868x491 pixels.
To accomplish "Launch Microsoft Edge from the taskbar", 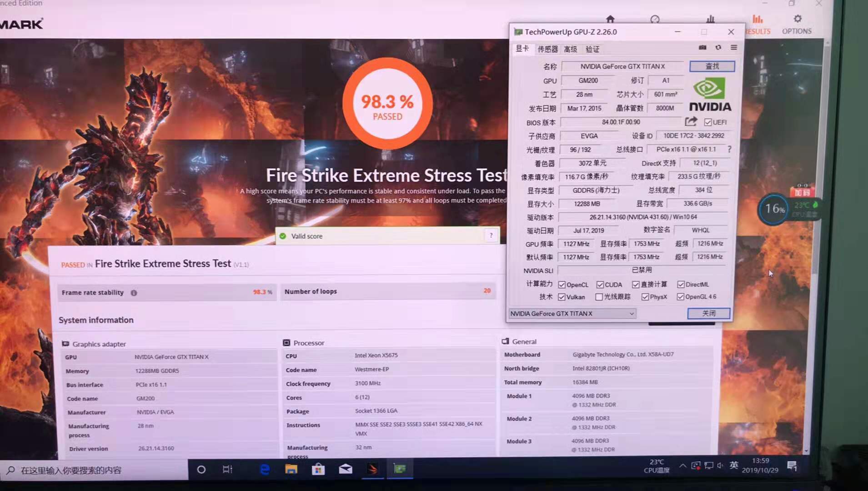I will tap(265, 469).
